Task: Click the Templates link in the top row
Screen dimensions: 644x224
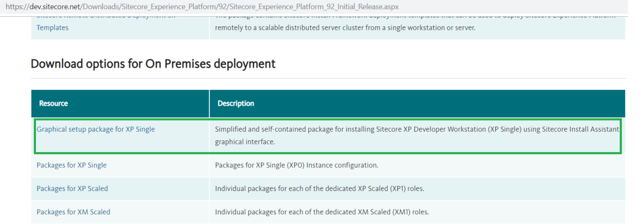Action: tap(52, 27)
